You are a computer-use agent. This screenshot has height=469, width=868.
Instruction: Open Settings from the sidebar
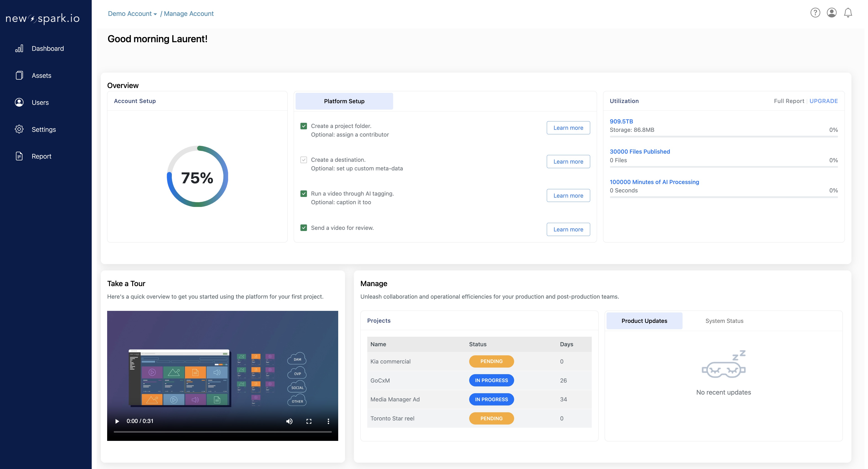coord(44,129)
